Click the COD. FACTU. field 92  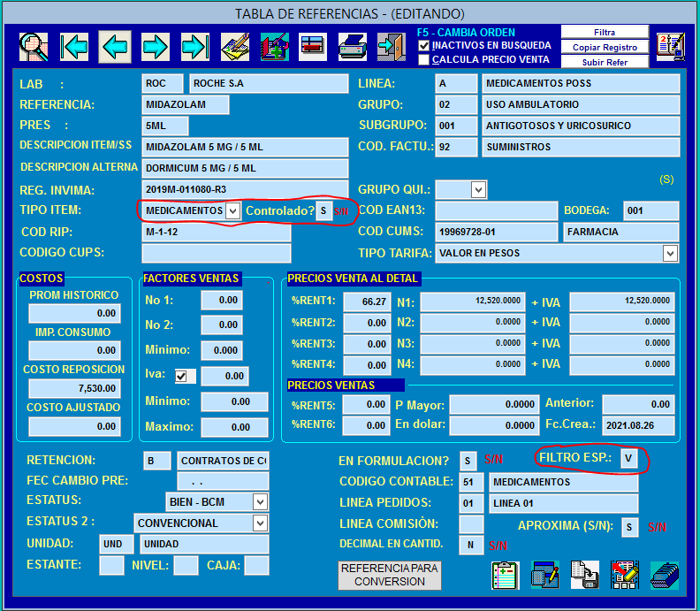click(x=456, y=147)
